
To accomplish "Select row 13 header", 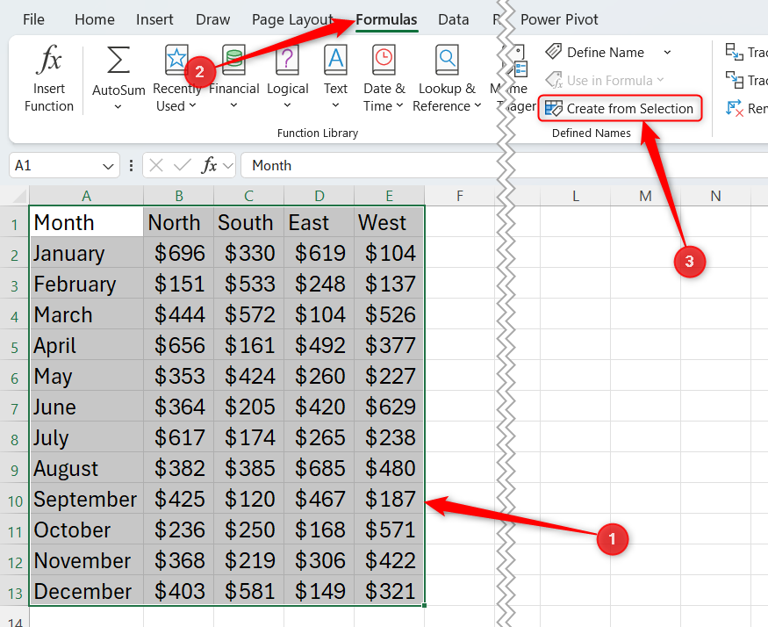I will tap(14, 593).
